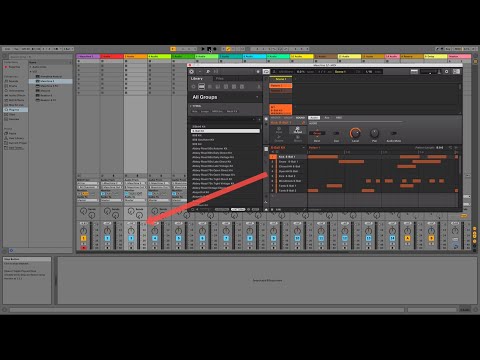Arm track 1 with red record button
The height and width of the screenshot is (360, 480).
[x=84, y=248]
